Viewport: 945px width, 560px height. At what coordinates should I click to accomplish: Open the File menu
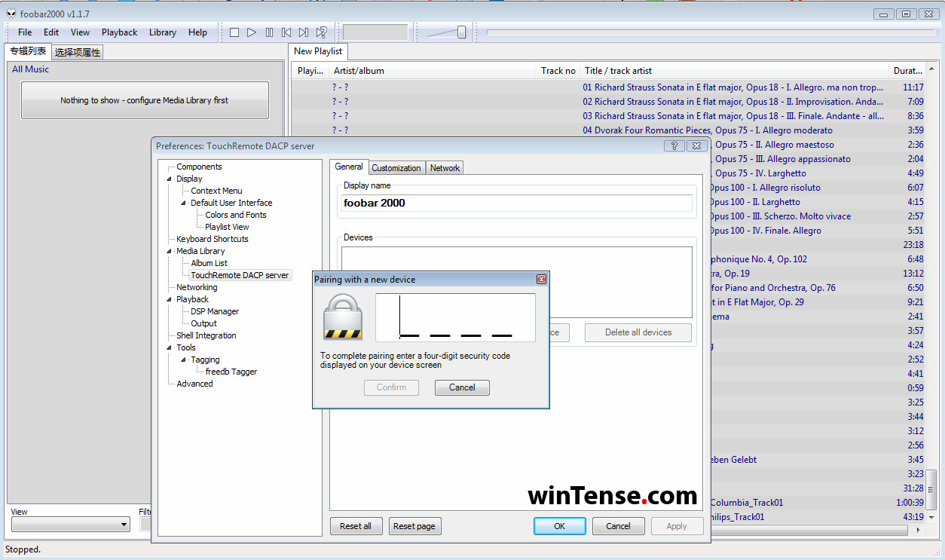(25, 32)
